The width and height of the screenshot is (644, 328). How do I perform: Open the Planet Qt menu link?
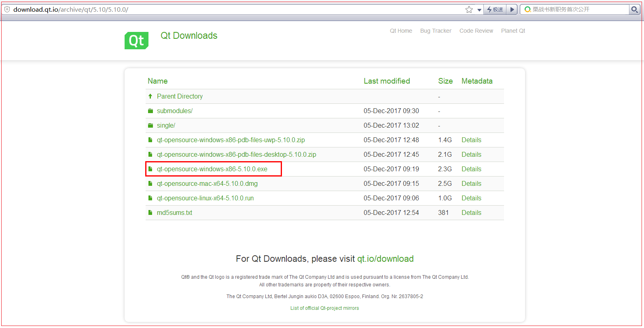pos(513,31)
